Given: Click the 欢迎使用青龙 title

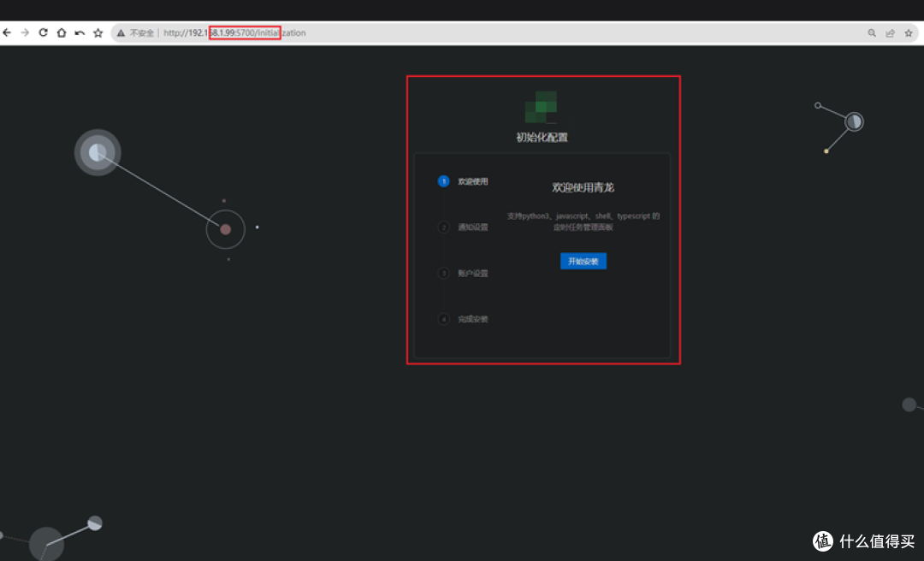Looking at the screenshot, I should [x=583, y=187].
